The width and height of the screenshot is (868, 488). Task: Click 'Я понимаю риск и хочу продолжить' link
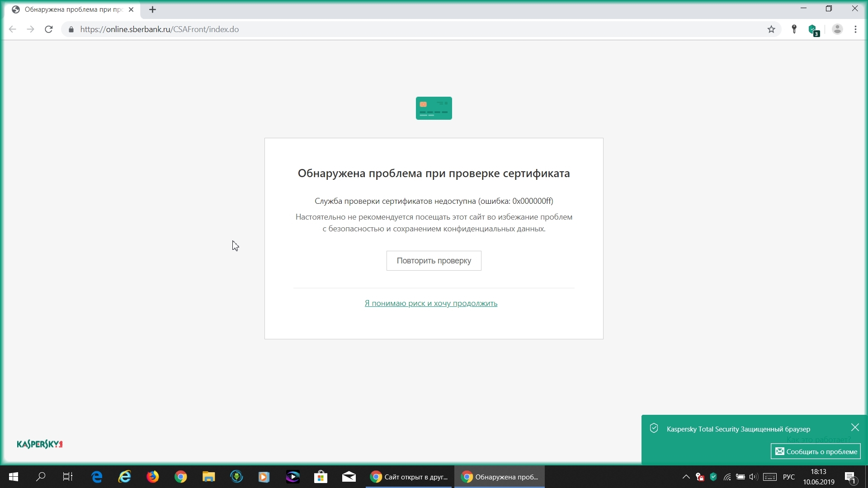(x=431, y=303)
